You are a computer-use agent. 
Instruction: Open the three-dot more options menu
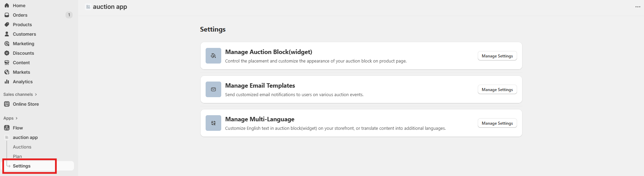tap(638, 7)
